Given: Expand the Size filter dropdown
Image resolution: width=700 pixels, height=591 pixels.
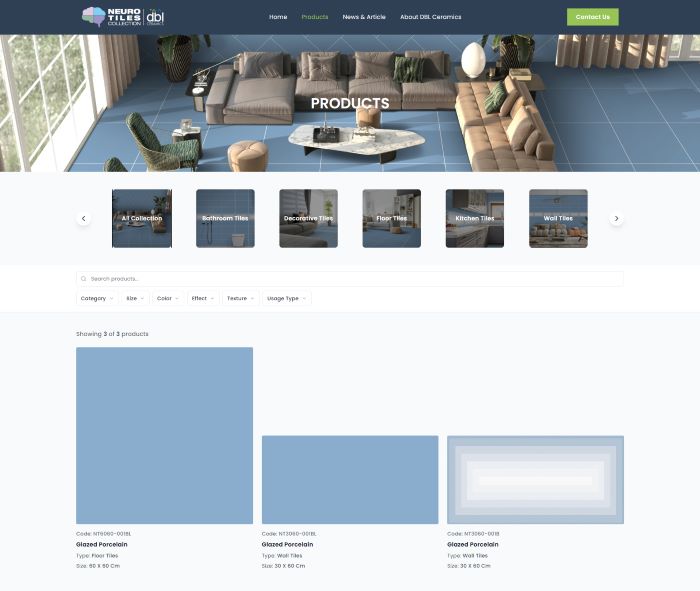Looking at the screenshot, I should click(x=135, y=298).
